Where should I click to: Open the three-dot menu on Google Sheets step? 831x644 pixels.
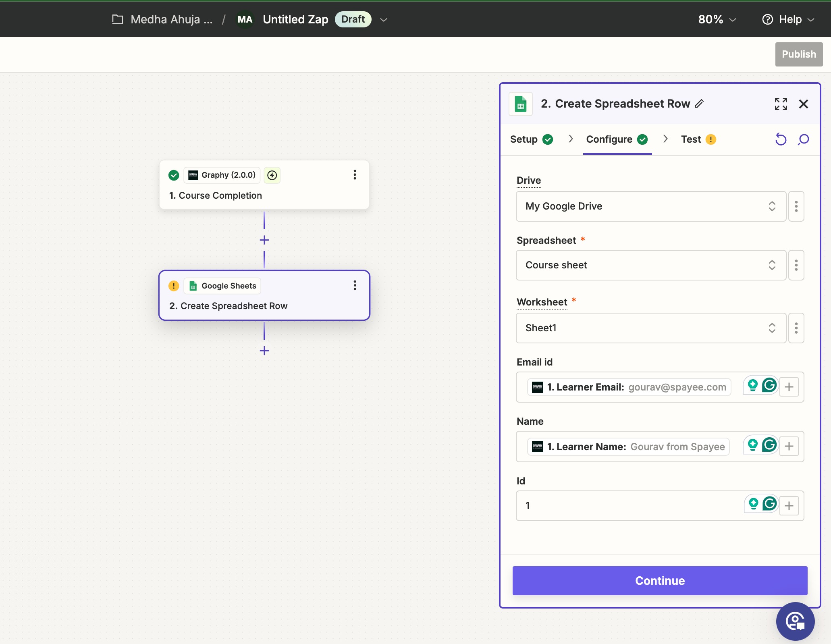tap(355, 285)
